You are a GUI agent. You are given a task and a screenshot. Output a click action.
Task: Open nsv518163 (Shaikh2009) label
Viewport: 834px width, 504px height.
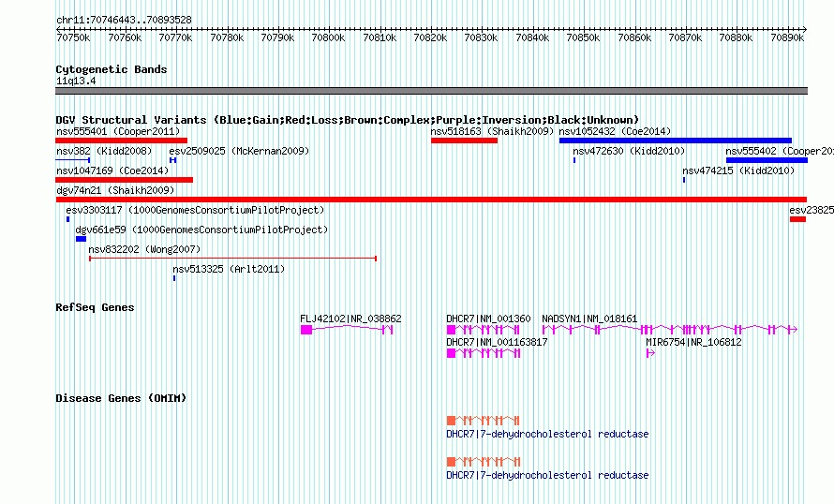(493, 131)
